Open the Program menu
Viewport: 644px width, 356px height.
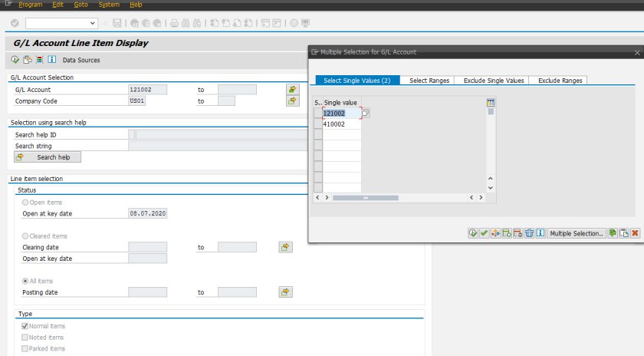[x=31, y=5]
